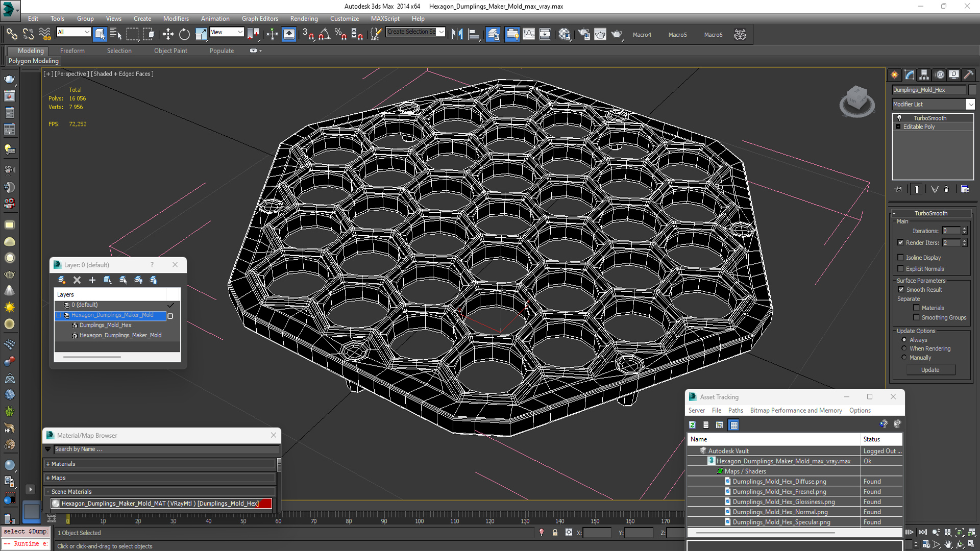Toggle the 3D Snaps magnet
The height and width of the screenshot is (551, 980).
click(x=308, y=34)
